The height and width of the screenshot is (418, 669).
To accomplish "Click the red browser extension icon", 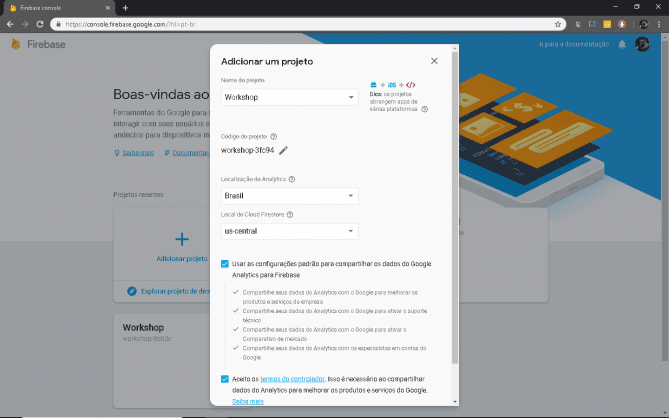I will click(x=622, y=24).
